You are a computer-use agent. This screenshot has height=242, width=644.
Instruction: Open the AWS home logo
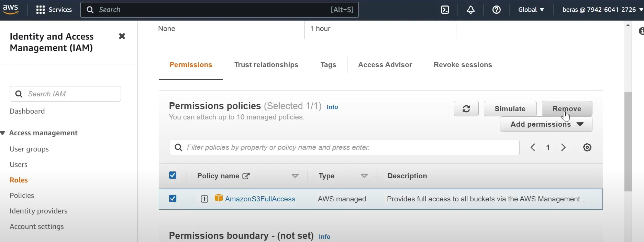11,10
